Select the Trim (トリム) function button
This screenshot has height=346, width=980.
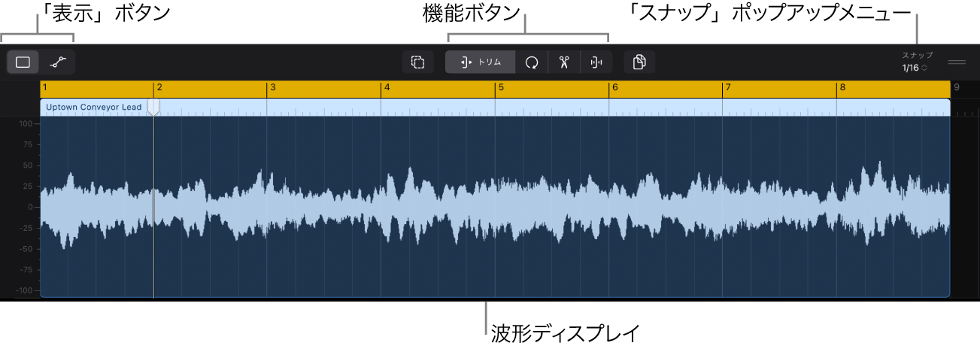480,62
